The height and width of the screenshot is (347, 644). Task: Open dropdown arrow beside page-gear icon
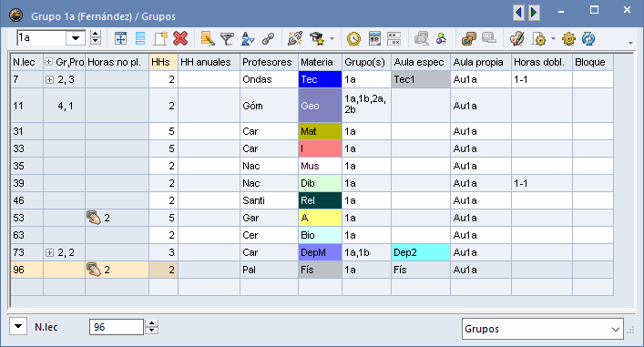(x=553, y=39)
